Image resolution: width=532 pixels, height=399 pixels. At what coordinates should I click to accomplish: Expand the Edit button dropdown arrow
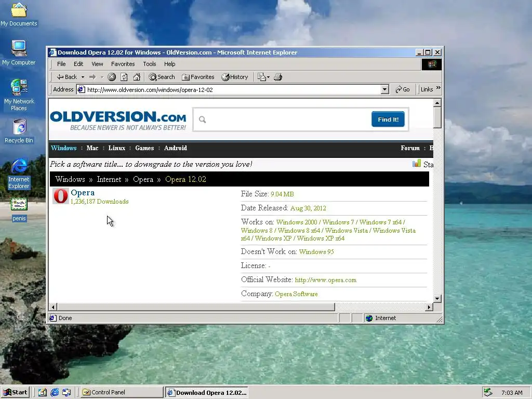pos(268,77)
